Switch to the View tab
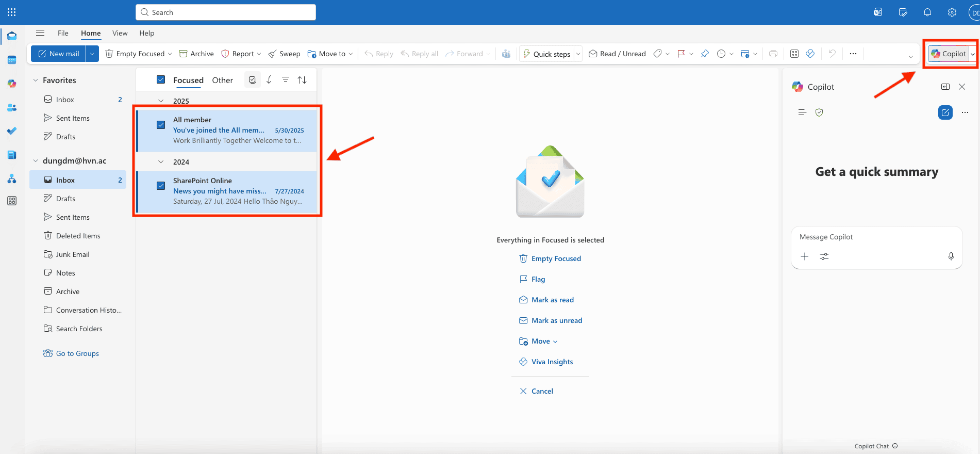Viewport: 980px width, 454px height. tap(120, 33)
